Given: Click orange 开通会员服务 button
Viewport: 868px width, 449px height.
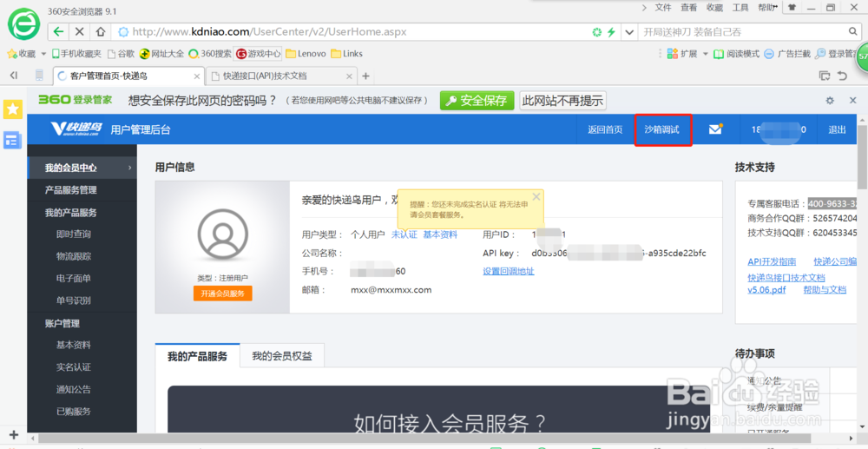Looking at the screenshot, I should click(x=222, y=294).
